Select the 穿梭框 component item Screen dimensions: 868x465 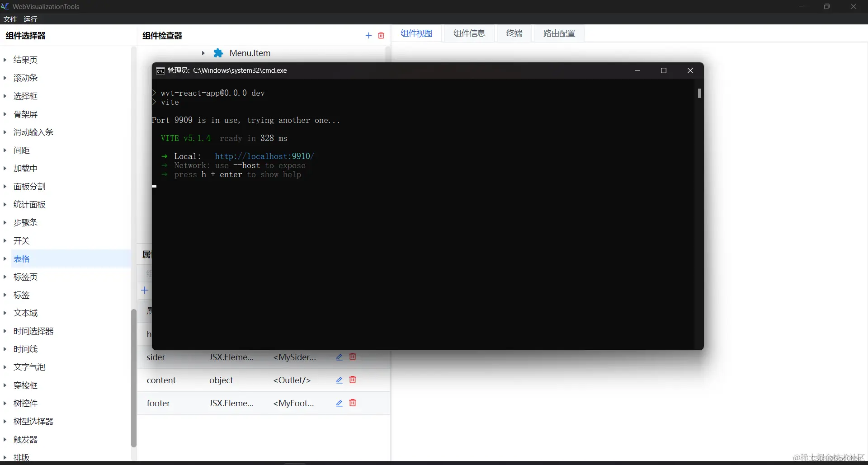click(25, 385)
